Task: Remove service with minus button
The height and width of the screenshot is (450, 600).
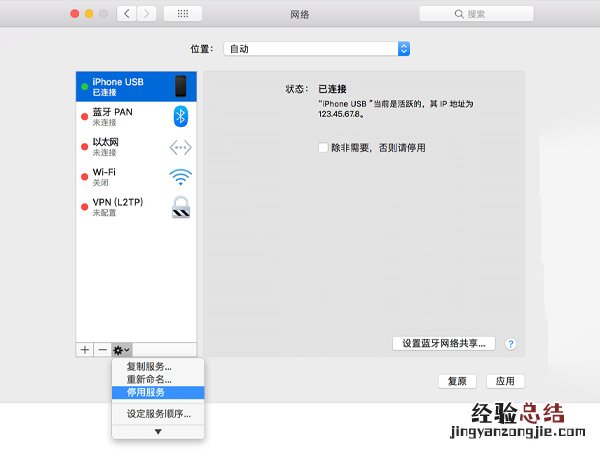Action: click(103, 350)
